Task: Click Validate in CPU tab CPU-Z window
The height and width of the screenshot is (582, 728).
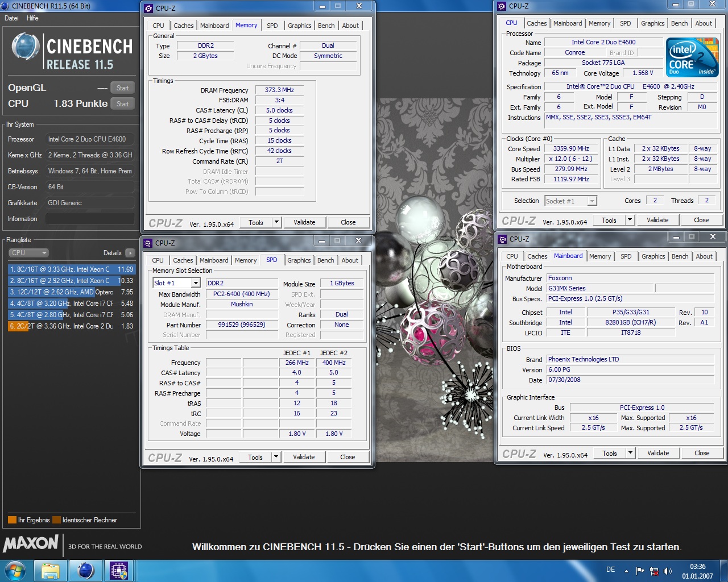Action: click(x=657, y=220)
